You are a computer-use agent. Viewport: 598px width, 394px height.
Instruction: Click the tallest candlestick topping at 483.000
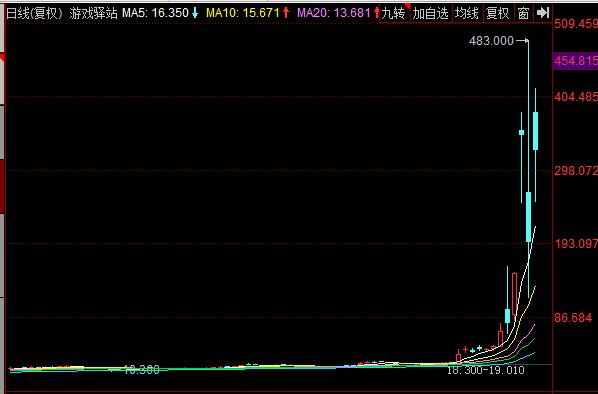[529, 217]
